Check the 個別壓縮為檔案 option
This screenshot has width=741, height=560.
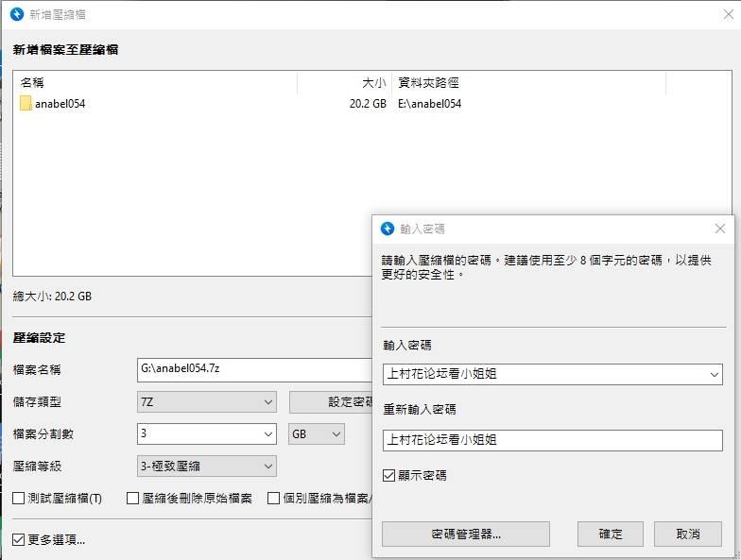(273, 498)
